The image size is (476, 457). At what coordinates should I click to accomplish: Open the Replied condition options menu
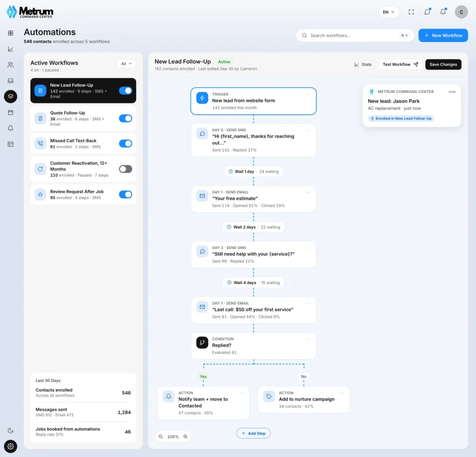pyautogui.click(x=308, y=339)
